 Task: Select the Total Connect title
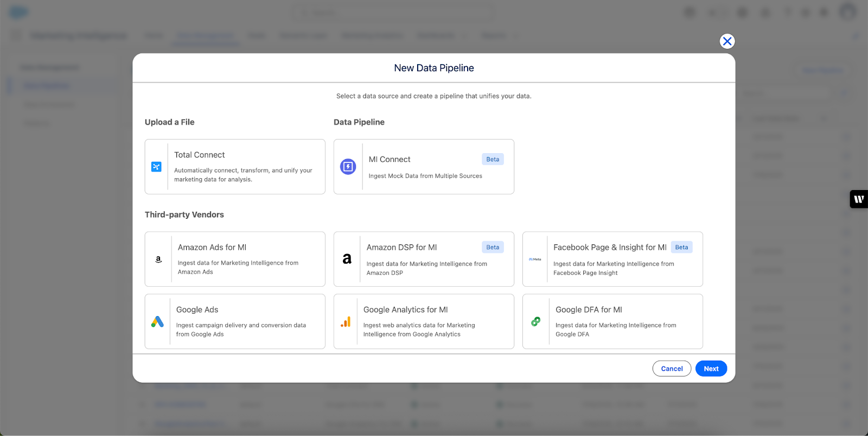[x=199, y=155]
